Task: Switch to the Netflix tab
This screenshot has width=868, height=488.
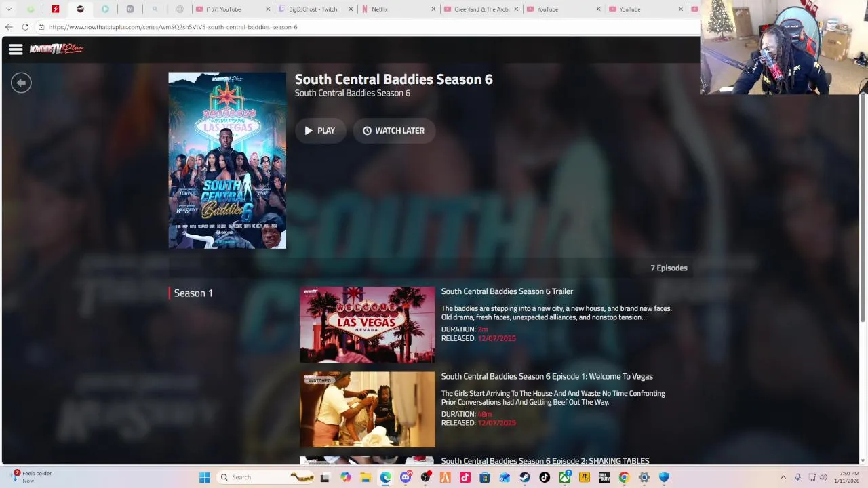Action: coord(399,9)
